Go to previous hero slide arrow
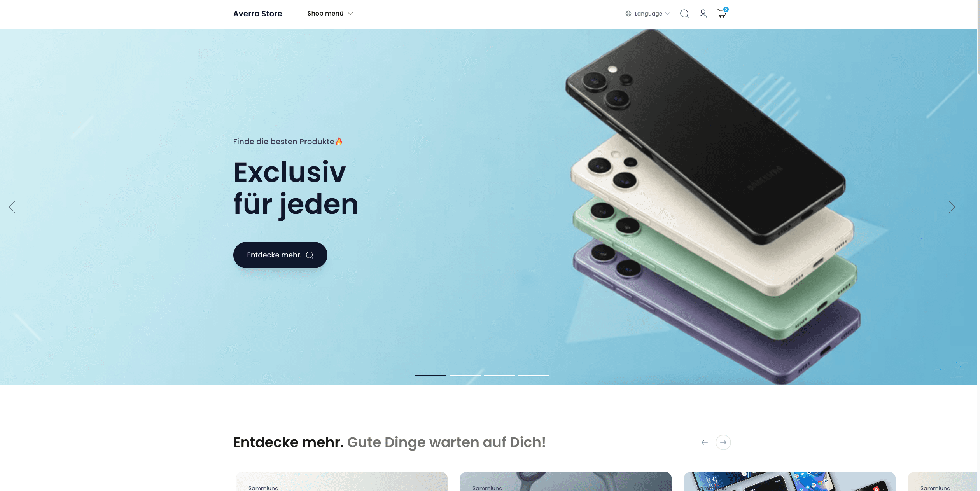The image size is (980, 491). tap(12, 207)
